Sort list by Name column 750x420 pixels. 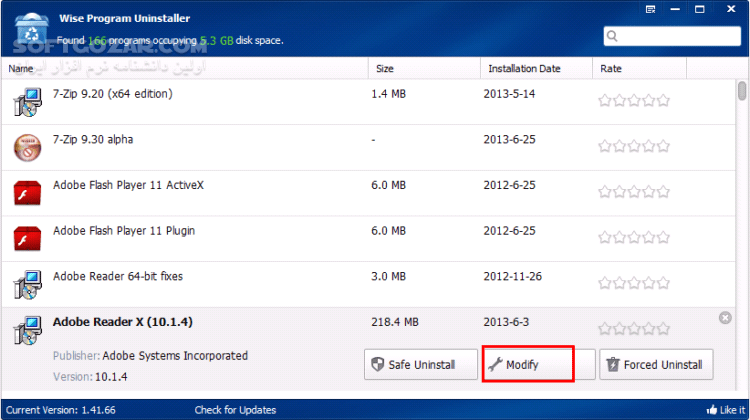[185, 68]
